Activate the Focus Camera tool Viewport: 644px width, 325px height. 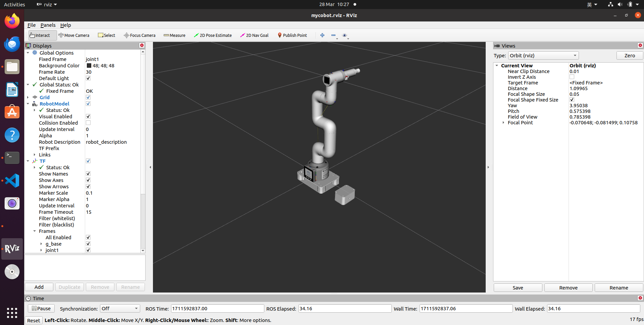click(140, 35)
